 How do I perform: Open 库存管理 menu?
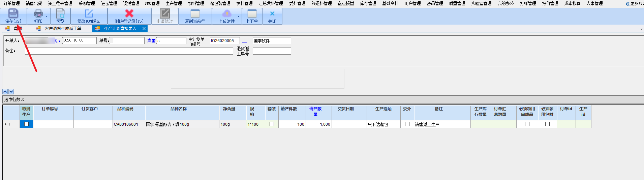368,3
